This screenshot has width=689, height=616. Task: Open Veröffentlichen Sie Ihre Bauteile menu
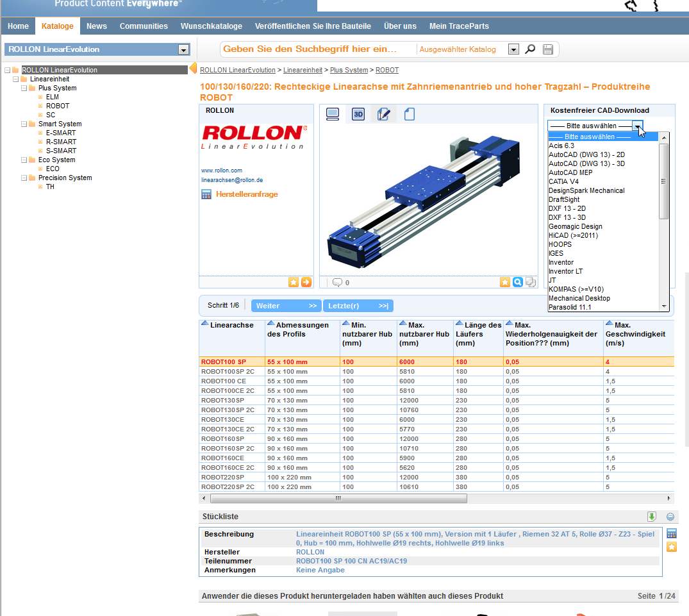[x=313, y=26]
